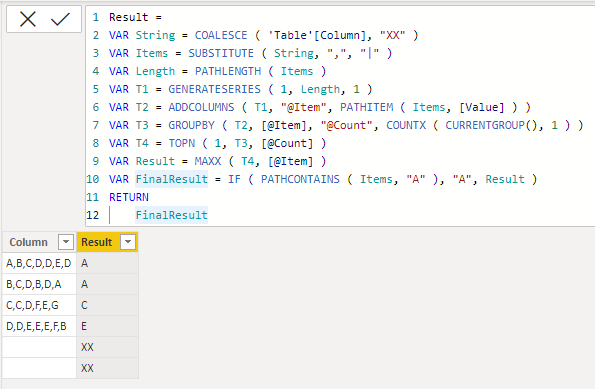Click GENERATESERIES function on line 5

click(x=214, y=89)
